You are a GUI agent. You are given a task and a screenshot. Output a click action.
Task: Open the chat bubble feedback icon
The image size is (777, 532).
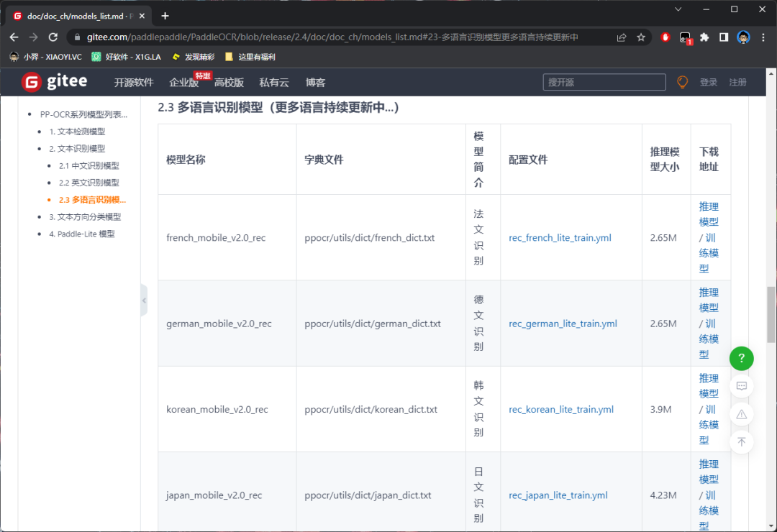[x=741, y=386]
